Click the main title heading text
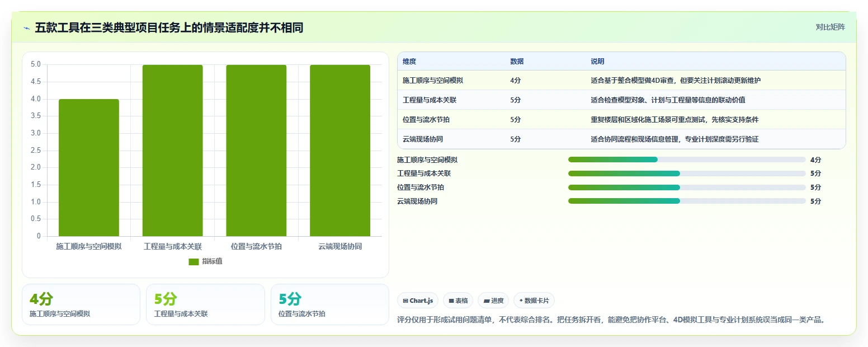868x347 pixels. click(x=169, y=27)
